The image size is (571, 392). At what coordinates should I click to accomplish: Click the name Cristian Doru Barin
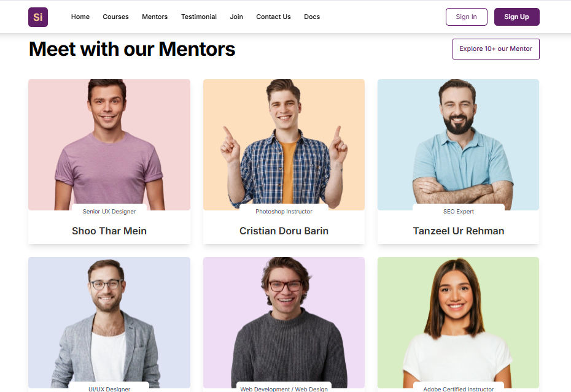tap(284, 231)
